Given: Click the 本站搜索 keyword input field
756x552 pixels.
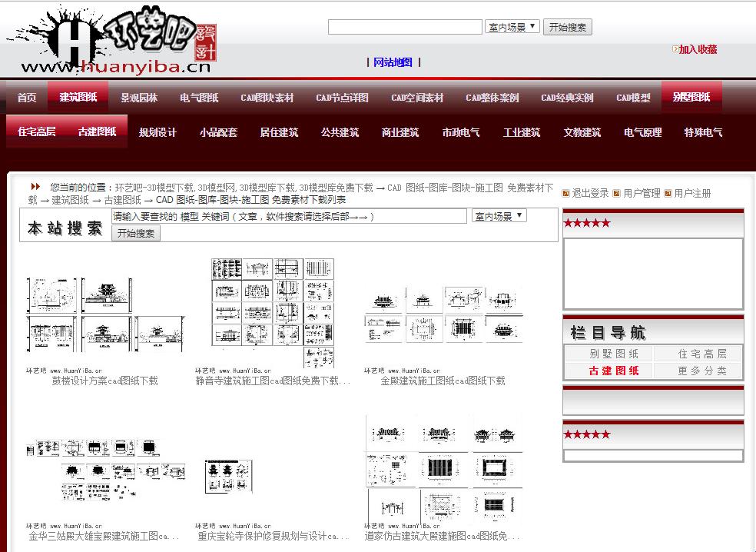Looking at the screenshot, I should pyautogui.click(x=290, y=216).
